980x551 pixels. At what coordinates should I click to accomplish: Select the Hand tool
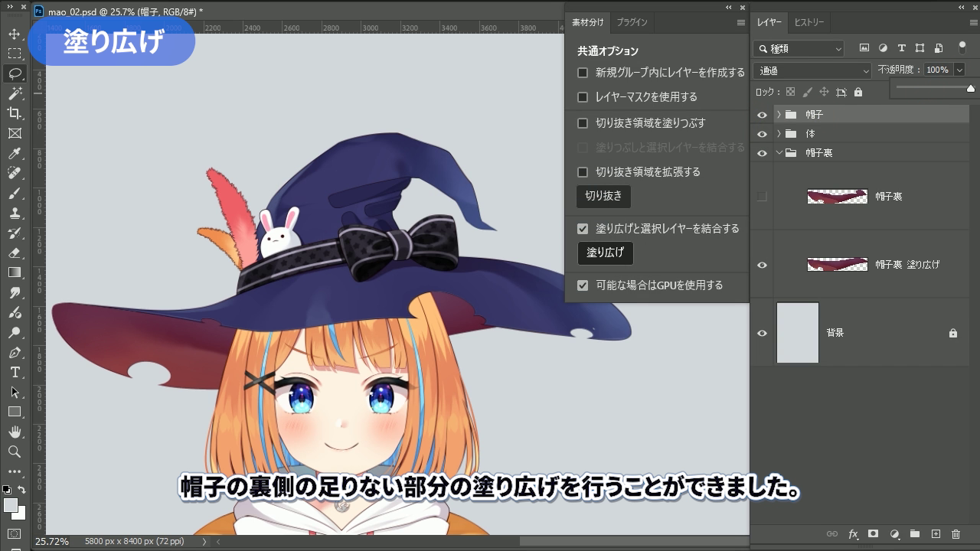coord(15,432)
